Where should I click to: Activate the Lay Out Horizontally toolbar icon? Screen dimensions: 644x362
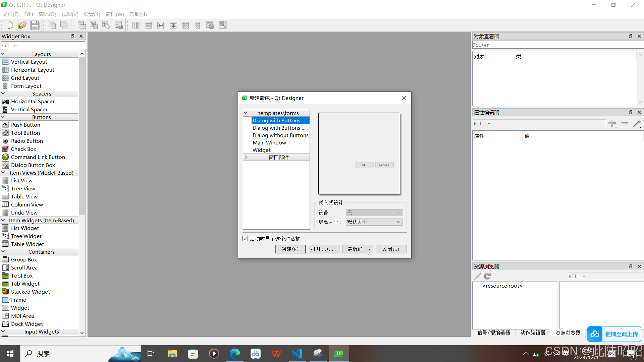[x=136, y=25]
